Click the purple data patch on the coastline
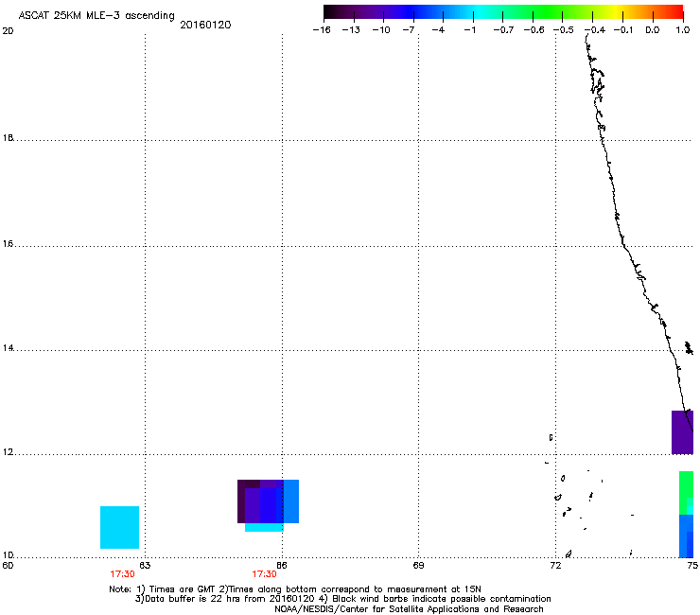 [682, 432]
